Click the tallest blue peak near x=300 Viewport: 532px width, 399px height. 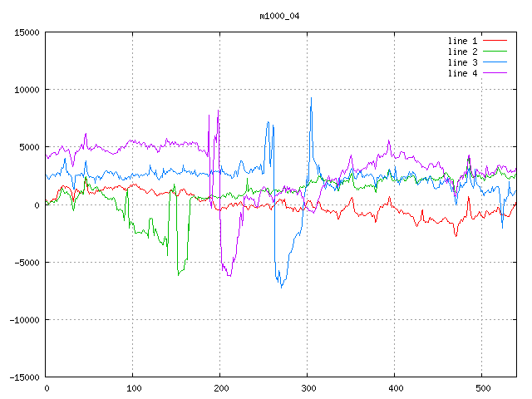tap(311, 98)
